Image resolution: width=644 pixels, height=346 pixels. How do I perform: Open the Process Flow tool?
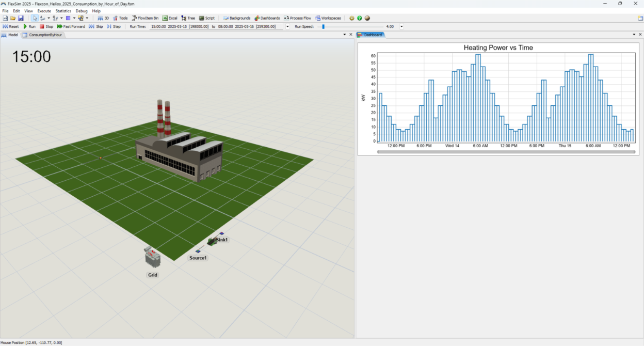(297, 18)
